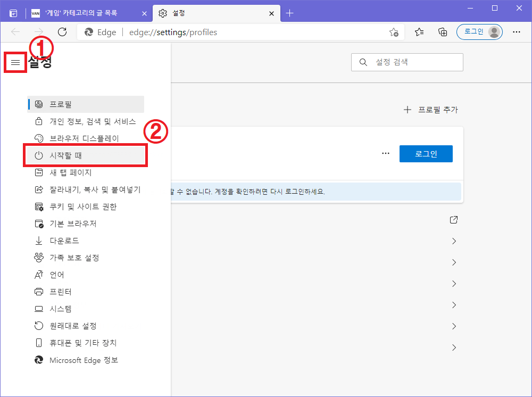This screenshot has height=397, width=532.
Task: Open the 프로필 settings section
Action: point(86,104)
